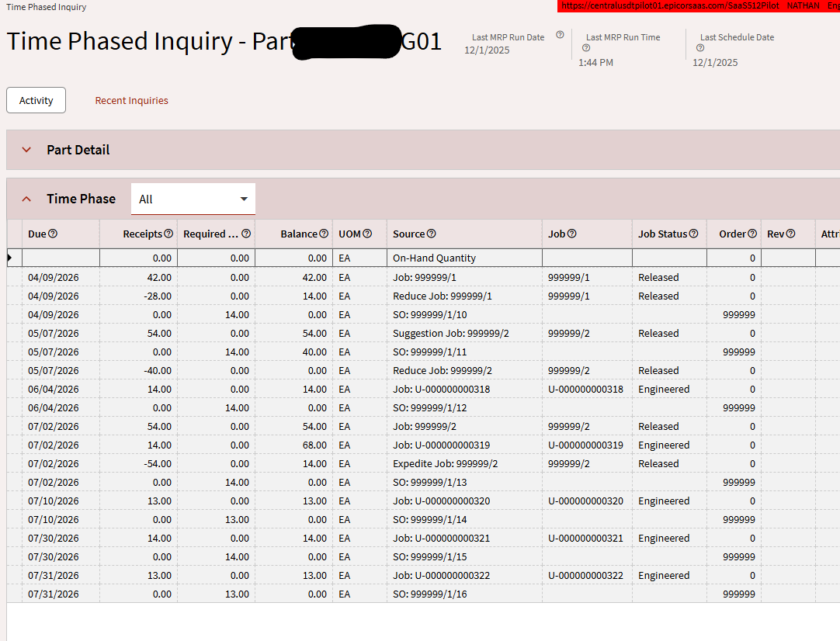Viewport: 840px width, 641px height.
Task: Sort by the Balance column header
Action: 298,234
